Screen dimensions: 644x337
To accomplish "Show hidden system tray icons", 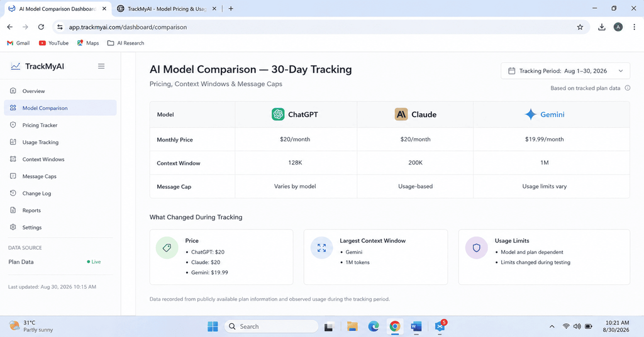I will tap(552, 326).
